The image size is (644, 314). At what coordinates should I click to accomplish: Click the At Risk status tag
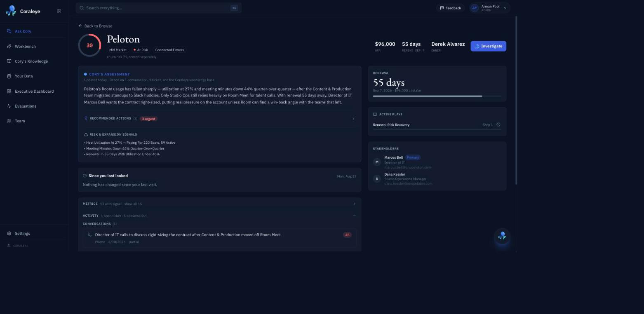141,50
